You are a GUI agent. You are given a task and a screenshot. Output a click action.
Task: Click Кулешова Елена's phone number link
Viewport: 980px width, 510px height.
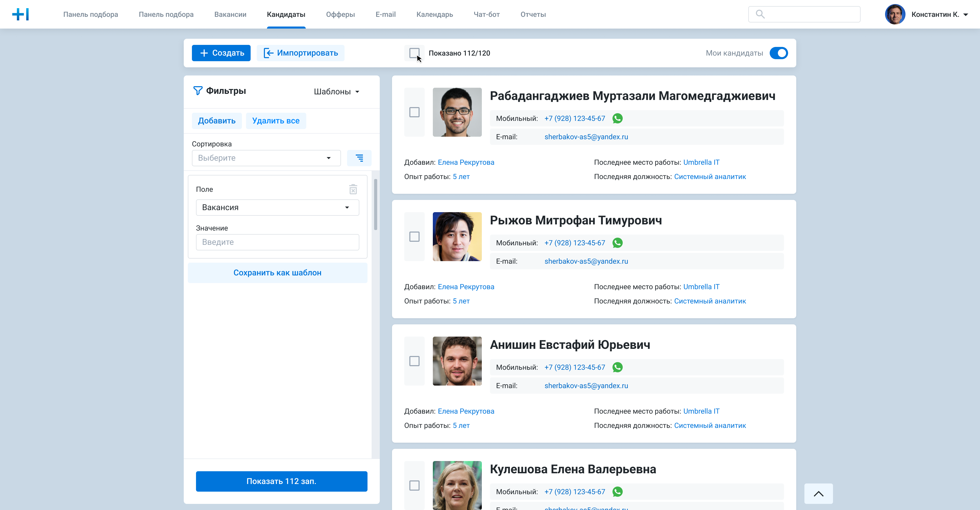[x=574, y=492]
